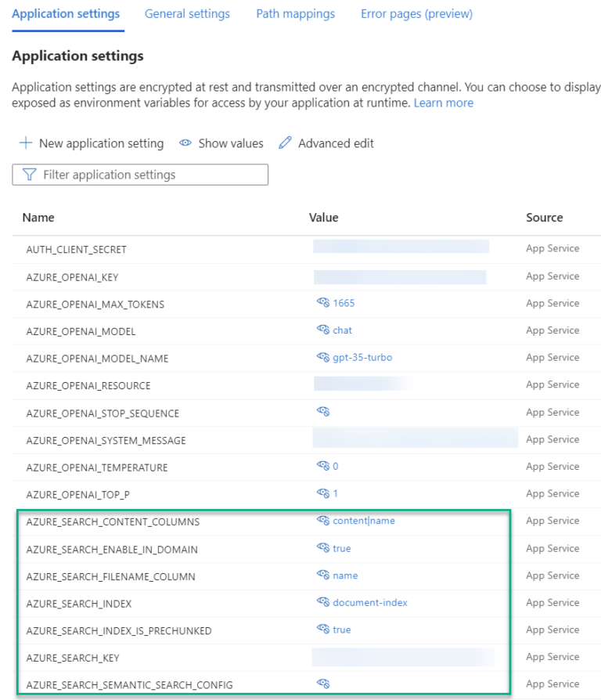This screenshot has height=700, width=601.
Task: Open the Learn more link
Action: pos(444,103)
